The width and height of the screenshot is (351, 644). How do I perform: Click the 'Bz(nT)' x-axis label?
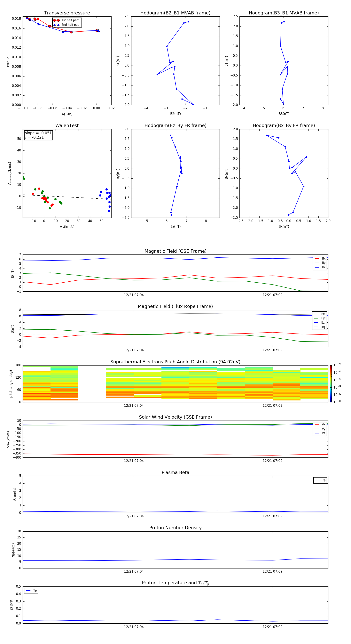175,227
